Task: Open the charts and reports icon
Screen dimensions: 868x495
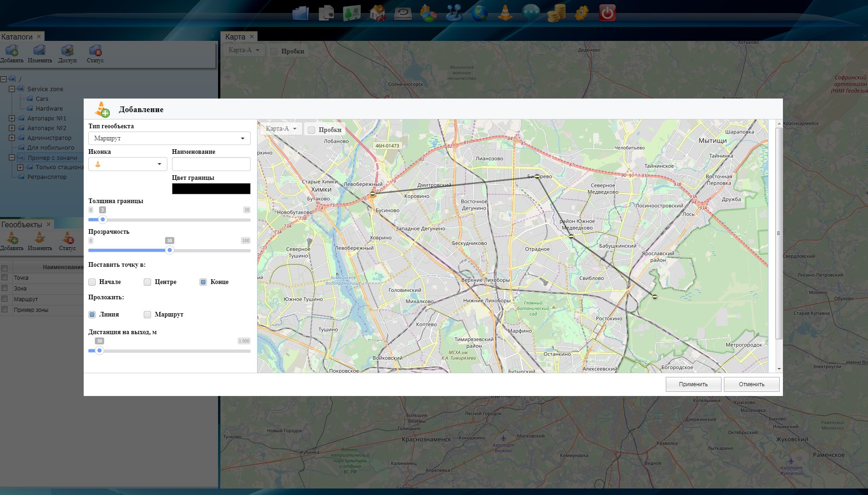Action: (428, 13)
